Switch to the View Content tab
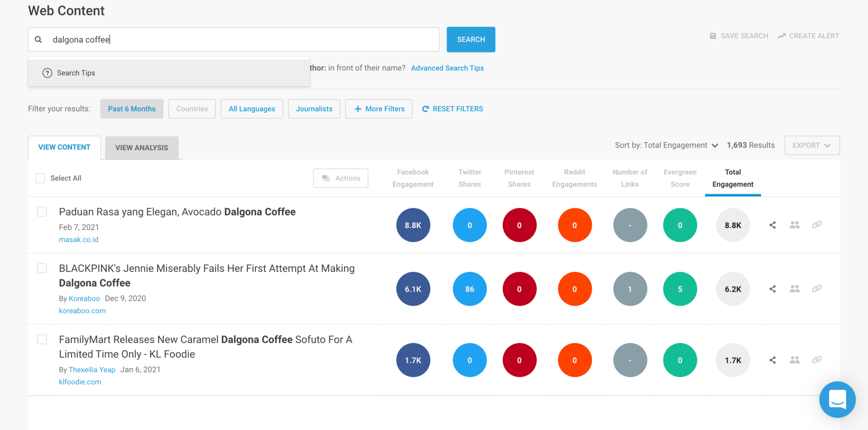868x430 pixels. click(64, 147)
